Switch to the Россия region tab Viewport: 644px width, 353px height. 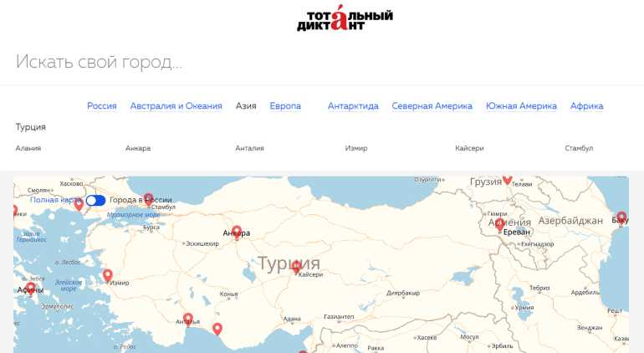tap(102, 106)
